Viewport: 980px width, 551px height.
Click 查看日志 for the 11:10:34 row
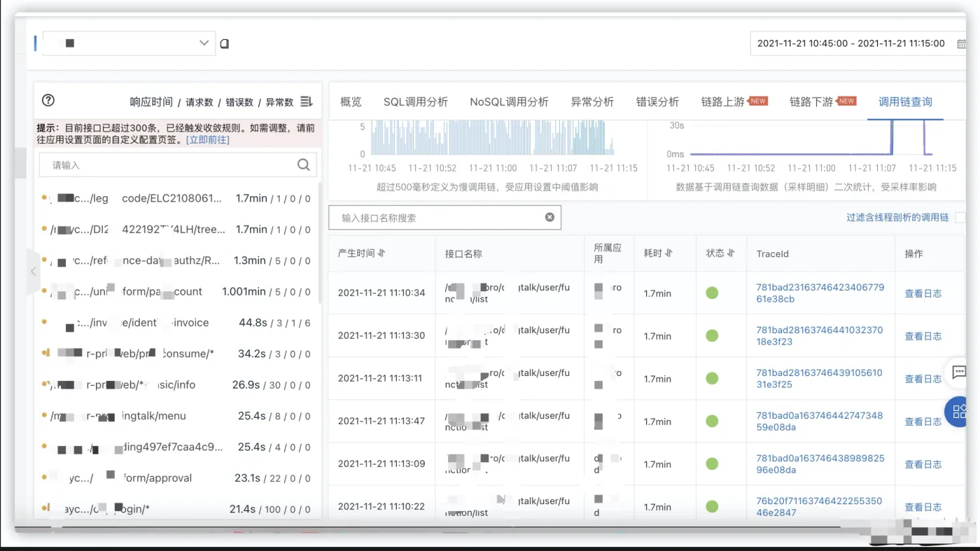click(923, 293)
